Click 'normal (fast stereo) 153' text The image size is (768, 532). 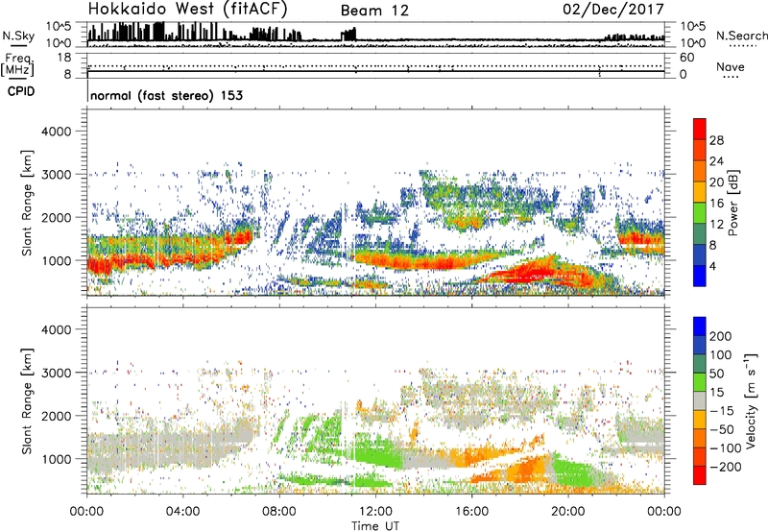coord(166,95)
